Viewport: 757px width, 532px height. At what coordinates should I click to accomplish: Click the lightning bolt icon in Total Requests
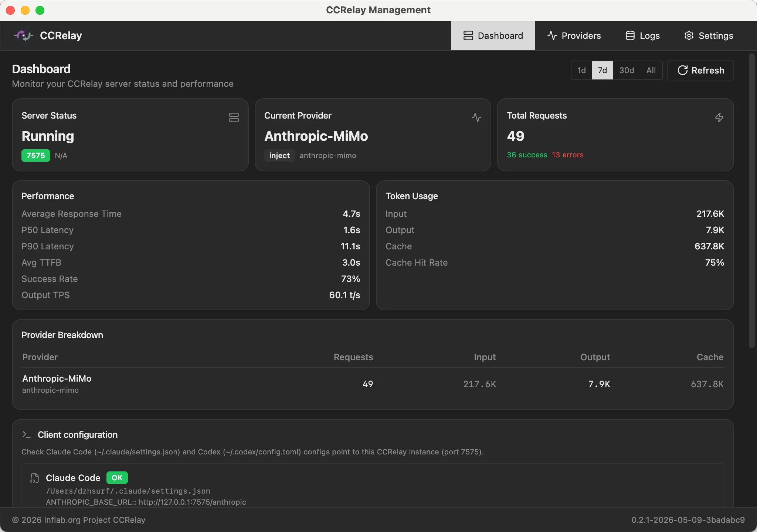[x=719, y=117]
